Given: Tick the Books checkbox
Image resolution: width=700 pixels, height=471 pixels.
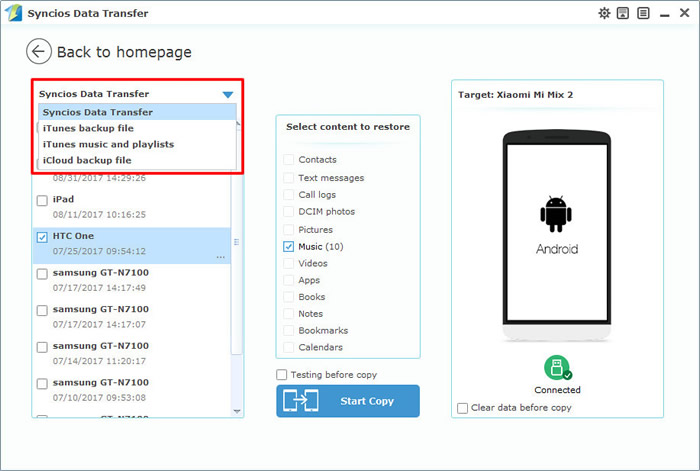Looking at the screenshot, I should (288, 296).
